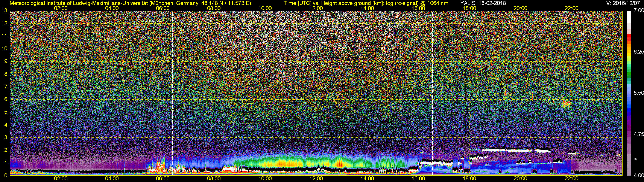Click the colorbar value '4.75'
Image resolution: width=644 pixels, height=182 pixels.
pos(638,134)
